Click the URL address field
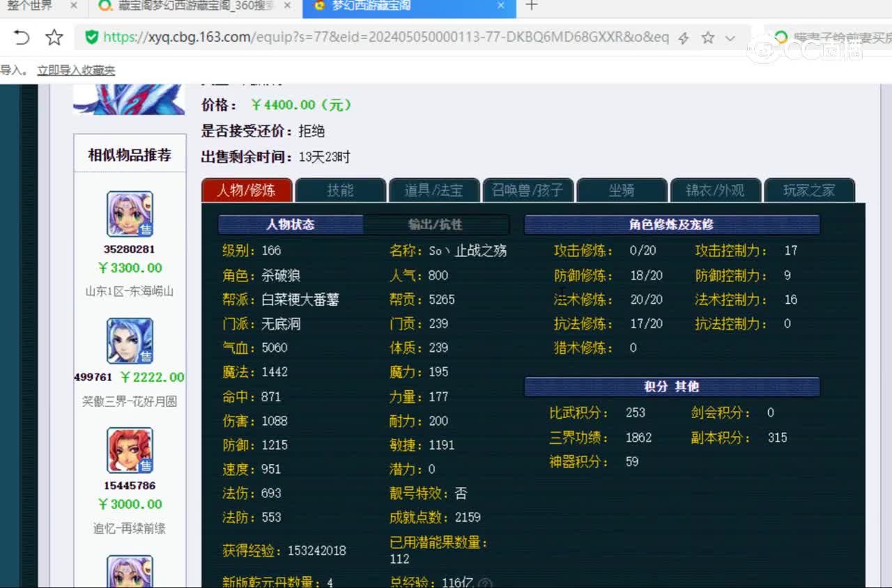 [385, 38]
